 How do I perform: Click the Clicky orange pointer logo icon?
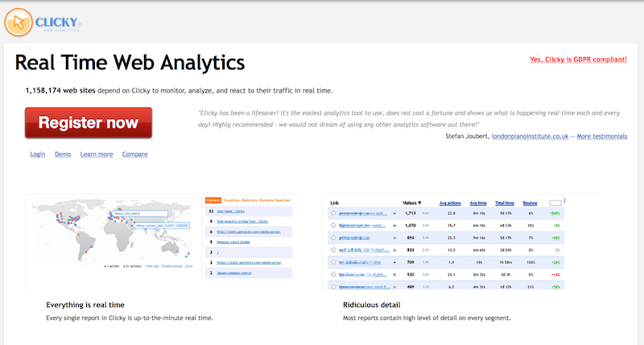pos(19,23)
